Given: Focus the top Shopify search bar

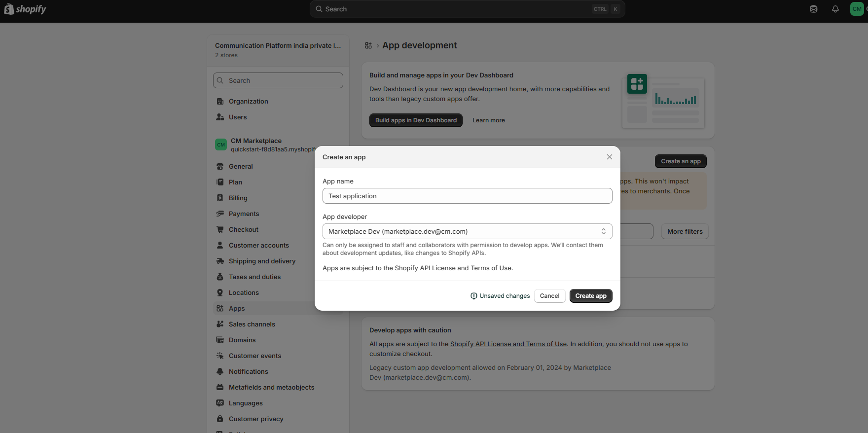Looking at the screenshot, I should pos(468,9).
